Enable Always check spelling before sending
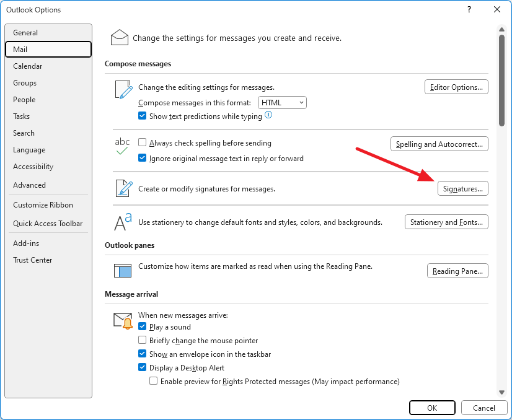Image resolution: width=512 pixels, height=420 pixels. (x=142, y=143)
